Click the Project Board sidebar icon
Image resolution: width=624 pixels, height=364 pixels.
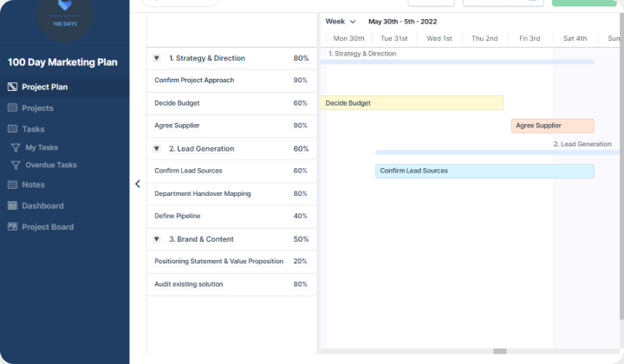[12, 227]
